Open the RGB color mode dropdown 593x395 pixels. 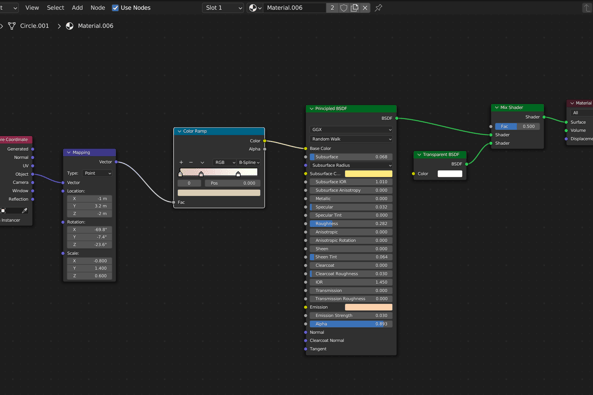point(225,162)
